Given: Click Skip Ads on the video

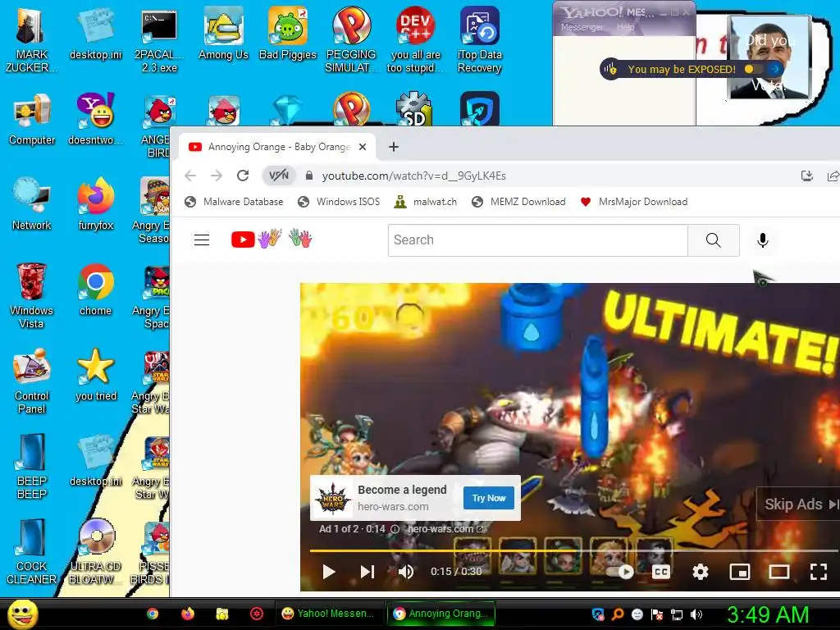Looking at the screenshot, I should [798, 504].
